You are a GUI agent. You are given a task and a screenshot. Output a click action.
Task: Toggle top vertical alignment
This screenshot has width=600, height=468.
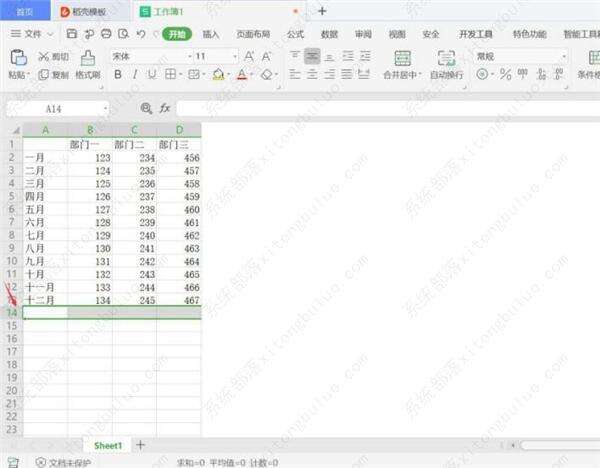tap(295, 56)
